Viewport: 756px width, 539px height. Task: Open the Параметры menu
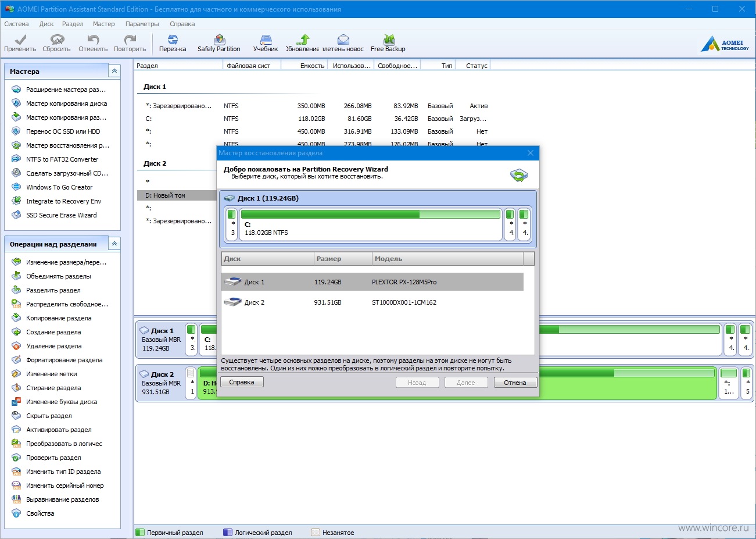click(x=142, y=24)
